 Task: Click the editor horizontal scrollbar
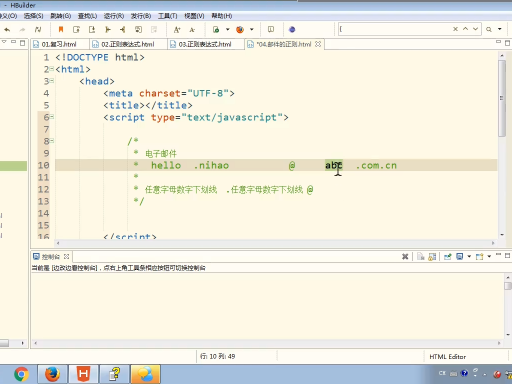(x=275, y=243)
